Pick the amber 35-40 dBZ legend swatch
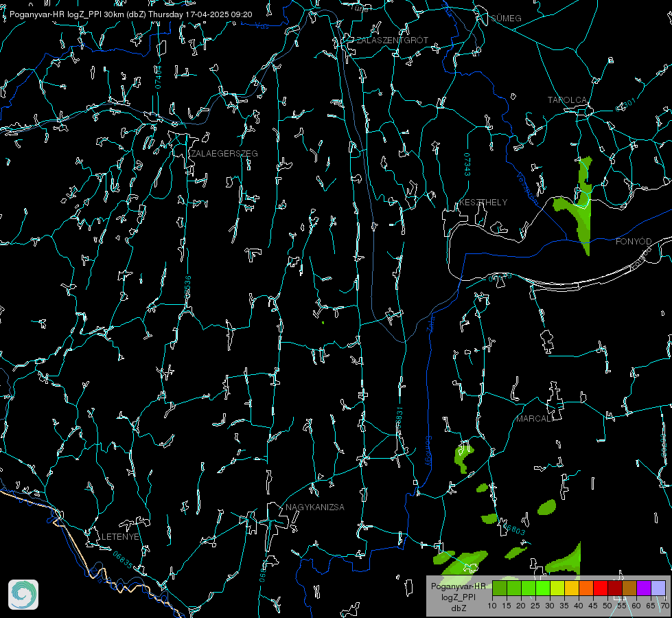Viewport: 672px width, 618px height. click(x=572, y=588)
